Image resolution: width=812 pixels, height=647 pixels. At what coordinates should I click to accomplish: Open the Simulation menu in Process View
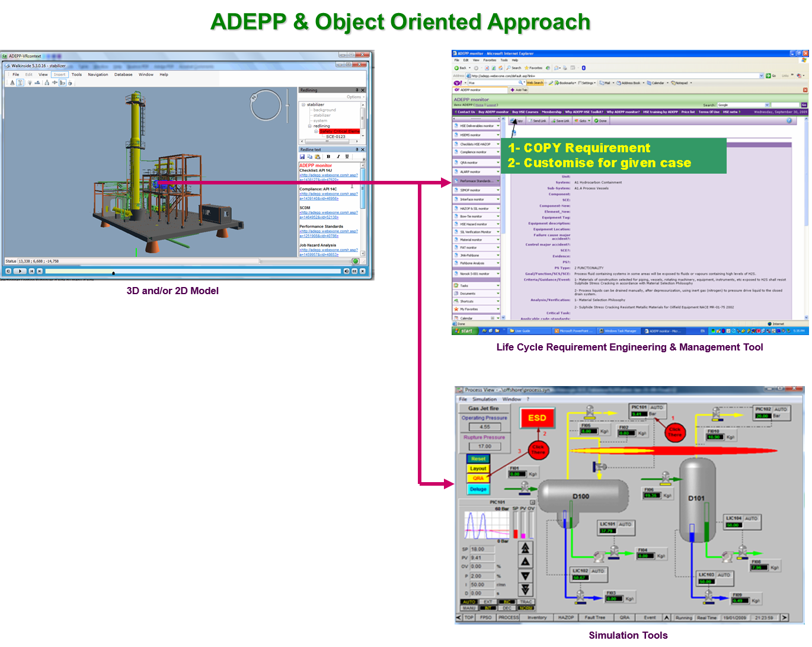(484, 399)
